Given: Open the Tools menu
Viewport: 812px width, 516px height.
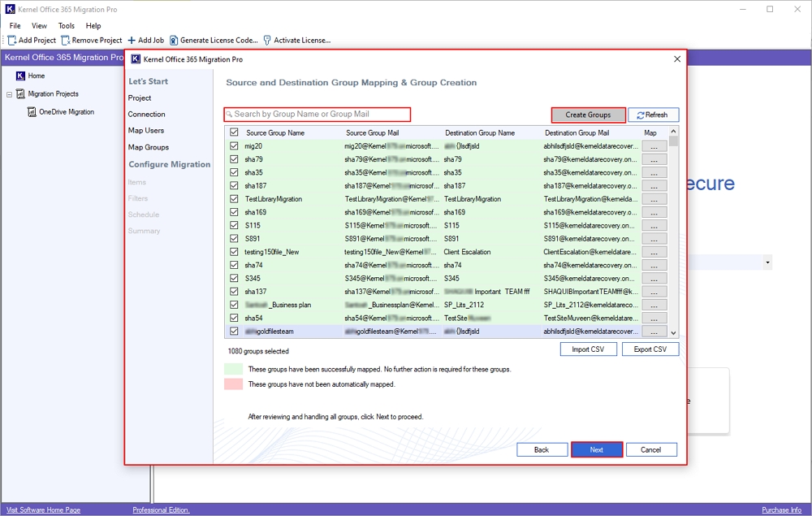Looking at the screenshot, I should [67, 26].
